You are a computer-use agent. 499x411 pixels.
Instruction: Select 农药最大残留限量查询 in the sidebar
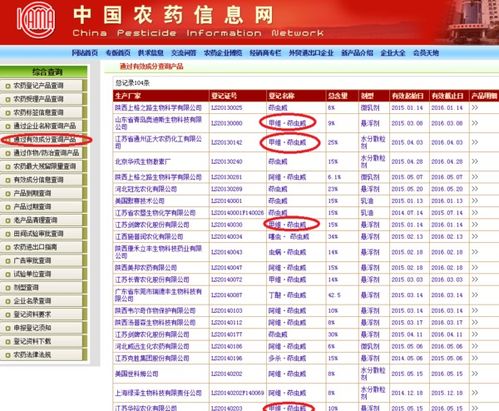[x=45, y=166]
